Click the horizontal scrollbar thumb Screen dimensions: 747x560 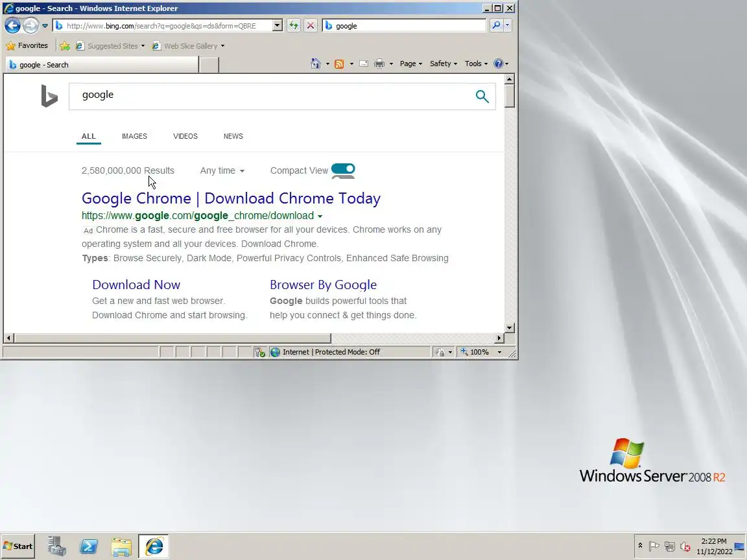click(172, 338)
